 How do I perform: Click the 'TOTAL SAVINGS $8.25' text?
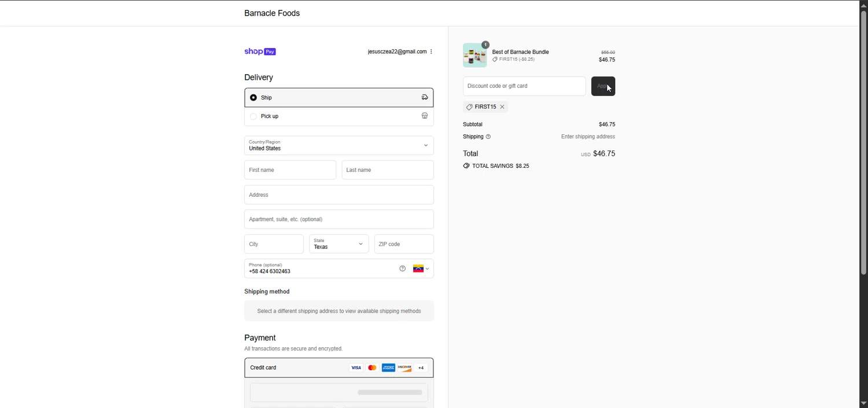click(501, 166)
